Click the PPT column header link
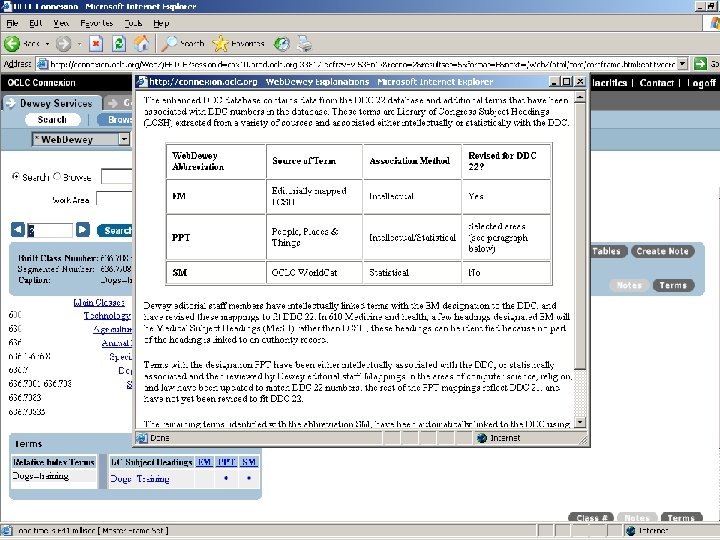 [x=226, y=462]
